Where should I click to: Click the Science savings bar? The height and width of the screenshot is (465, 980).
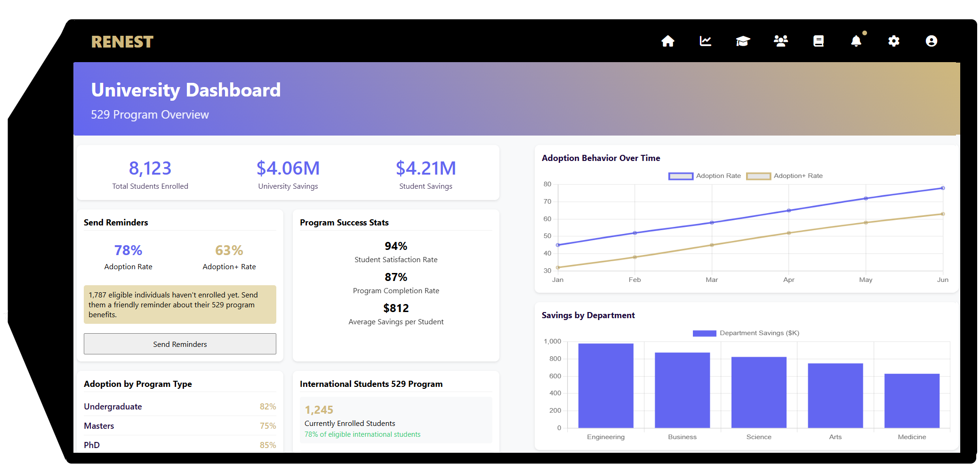pos(759,393)
